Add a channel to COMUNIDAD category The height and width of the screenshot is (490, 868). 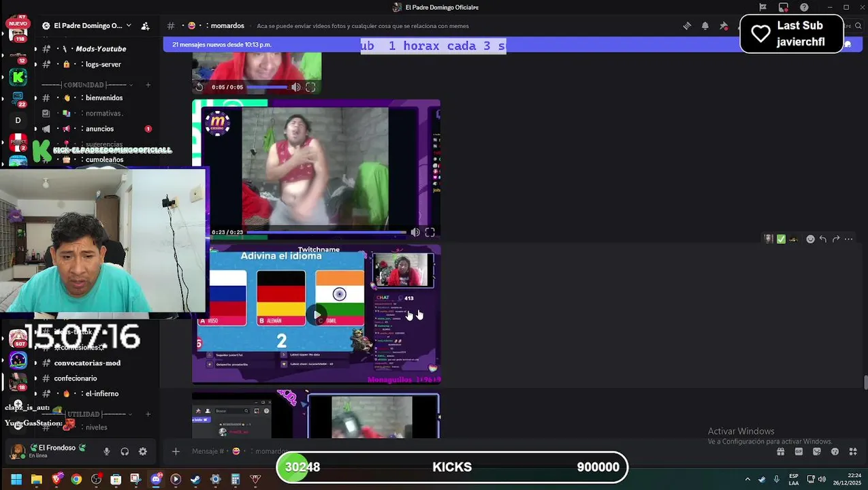[x=148, y=85]
